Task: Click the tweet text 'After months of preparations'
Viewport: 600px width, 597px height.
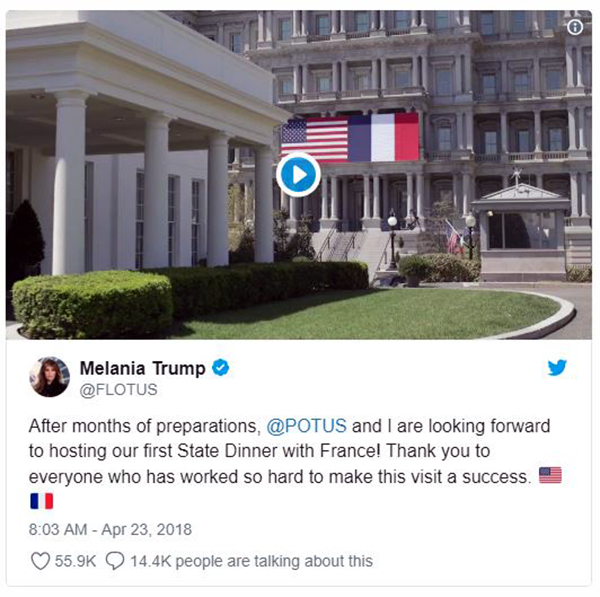Action: click(142, 426)
